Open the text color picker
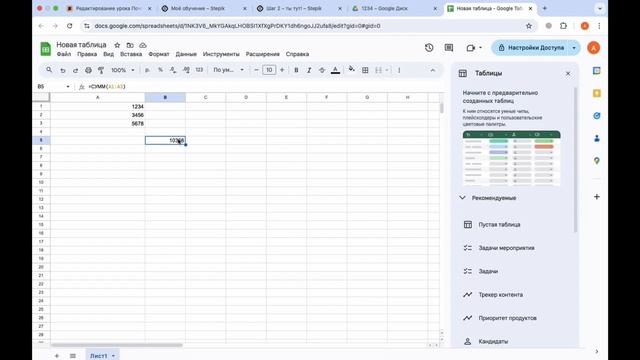The width and height of the screenshot is (640, 360). pyautogui.click(x=336, y=70)
